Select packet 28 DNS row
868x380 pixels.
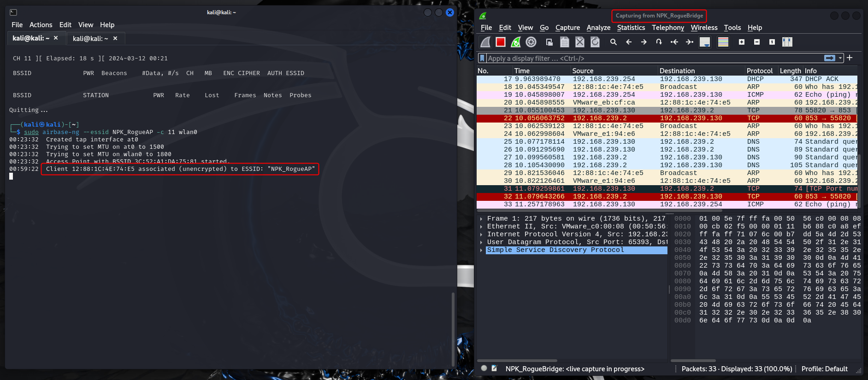click(x=667, y=165)
